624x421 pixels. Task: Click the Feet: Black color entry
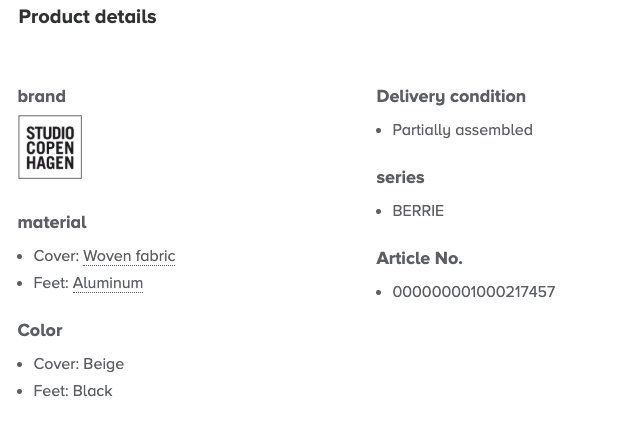tap(73, 391)
